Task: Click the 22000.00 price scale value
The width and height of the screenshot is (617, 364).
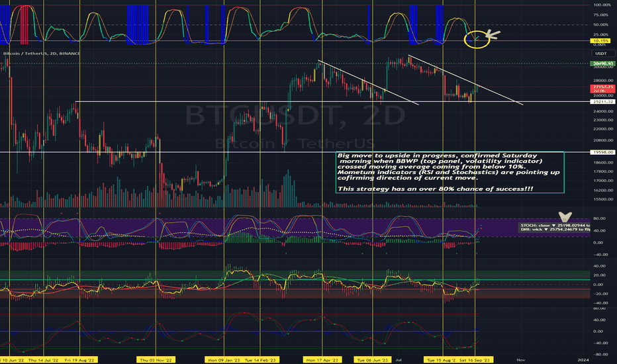Action: tap(603, 129)
